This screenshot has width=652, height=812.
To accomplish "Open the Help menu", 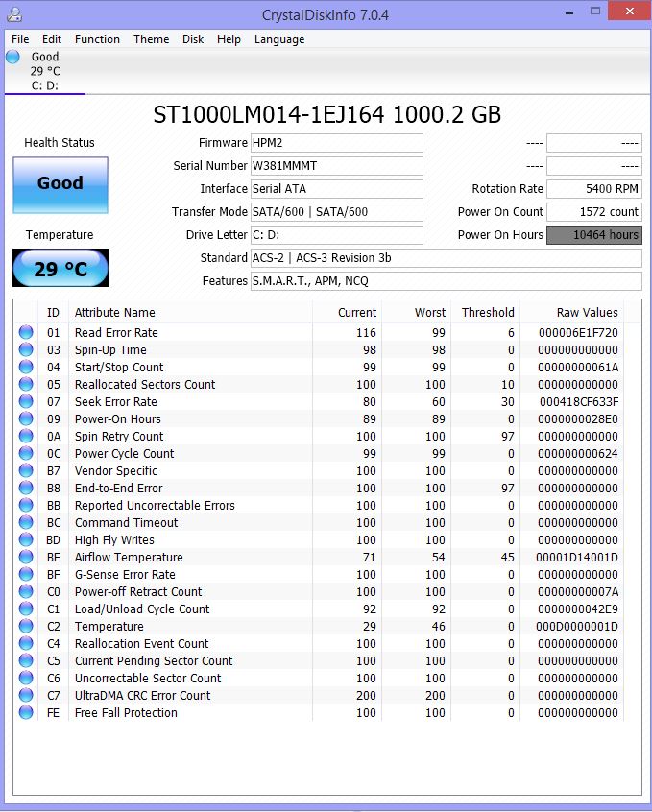I will tap(229, 39).
